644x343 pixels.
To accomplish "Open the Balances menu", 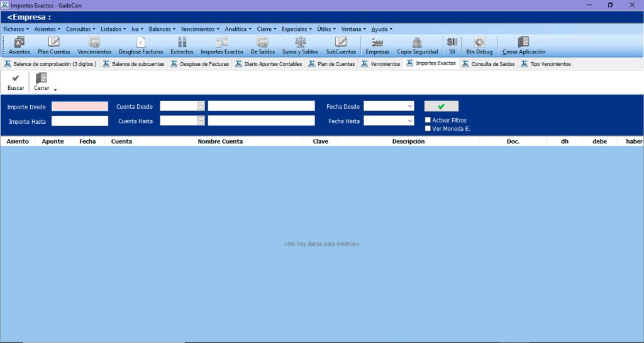I will [162, 29].
